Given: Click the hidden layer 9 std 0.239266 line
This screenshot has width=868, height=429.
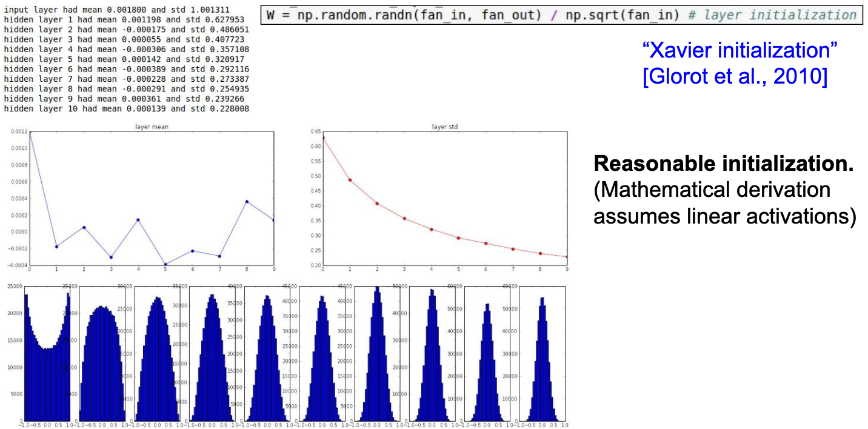Looking at the screenshot, I should (124, 99).
